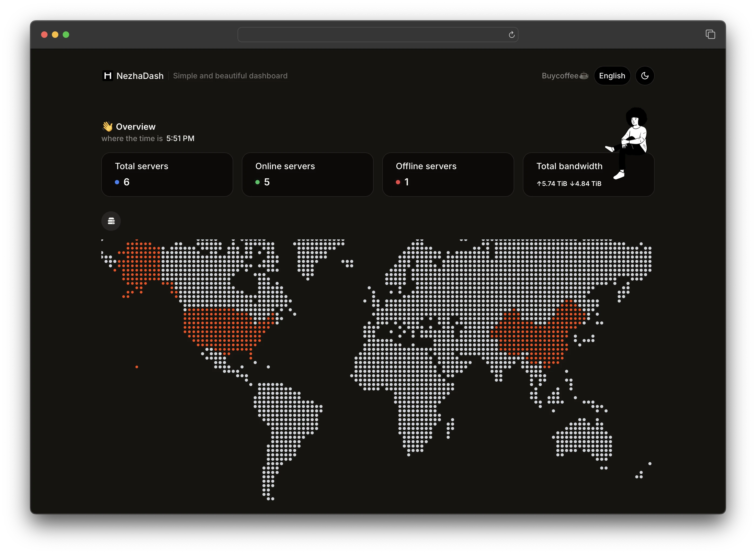The image size is (756, 554).
Task: Open the Buycoffee link
Action: click(x=560, y=76)
